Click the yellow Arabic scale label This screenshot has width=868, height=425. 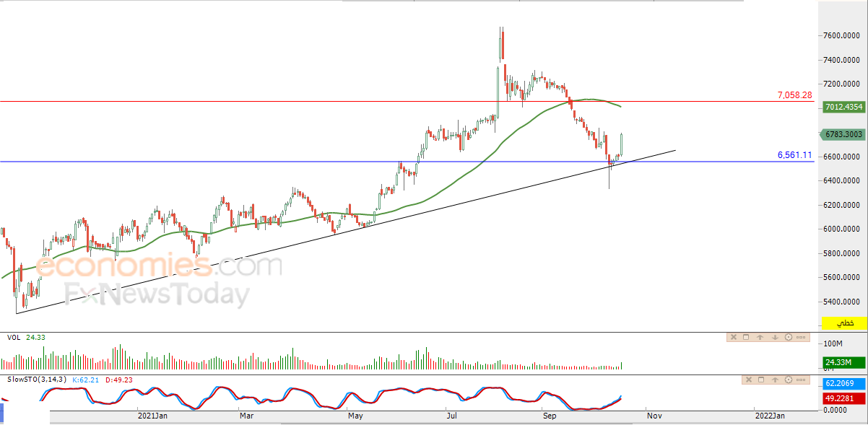coord(843,322)
